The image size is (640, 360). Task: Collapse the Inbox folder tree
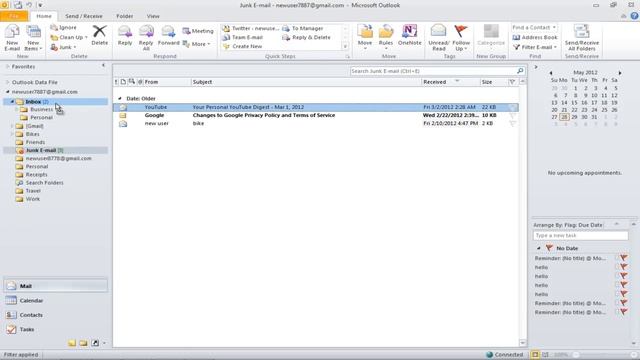pyautogui.click(x=12, y=101)
